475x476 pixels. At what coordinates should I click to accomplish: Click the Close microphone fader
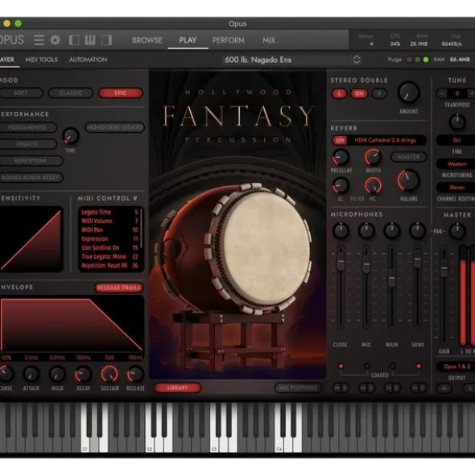[x=341, y=261]
